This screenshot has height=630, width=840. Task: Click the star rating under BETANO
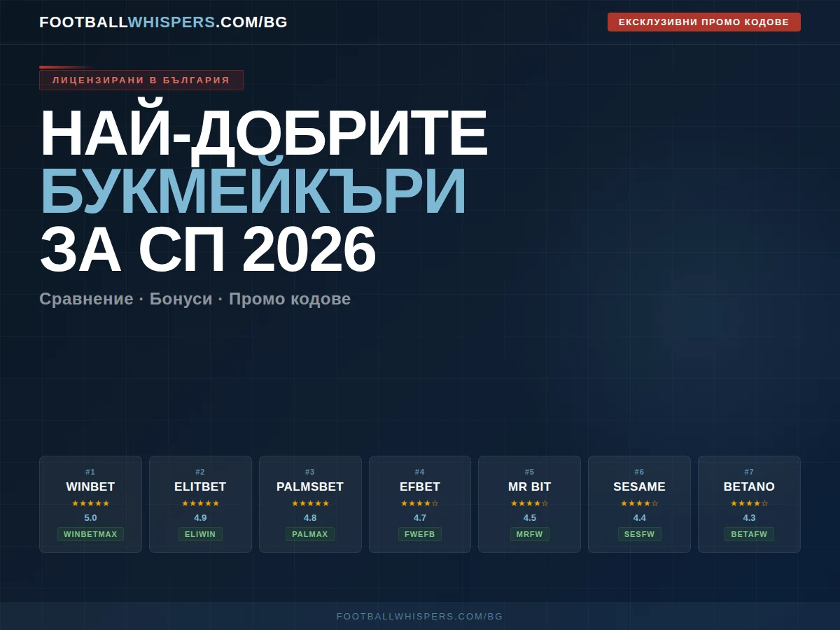[x=749, y=503]
